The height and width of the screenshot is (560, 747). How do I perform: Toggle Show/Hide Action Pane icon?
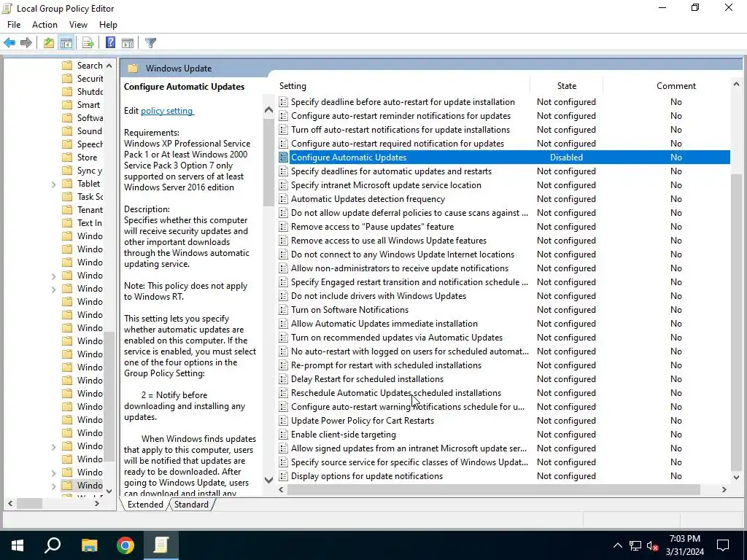coord(128,43)
